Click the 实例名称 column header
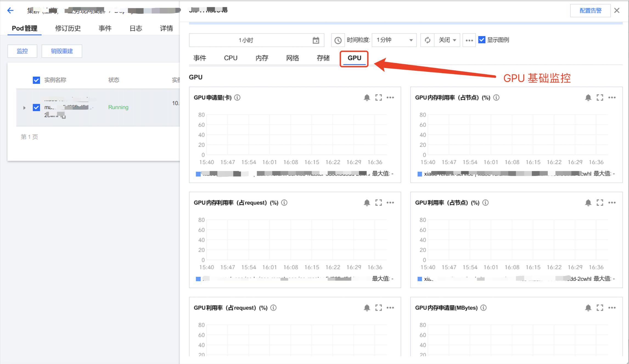This screenshot has height=364, width=629. click(x=55, y=80)
